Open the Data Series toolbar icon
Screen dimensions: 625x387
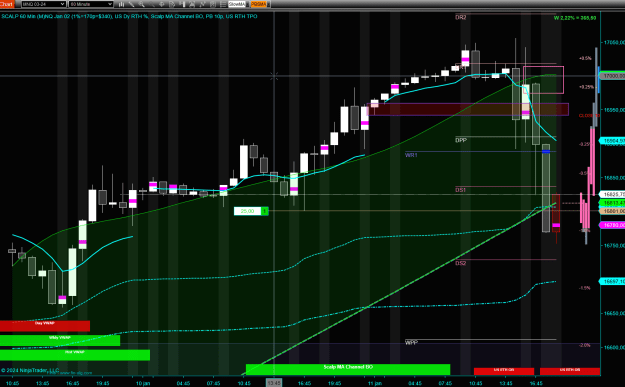192,4
